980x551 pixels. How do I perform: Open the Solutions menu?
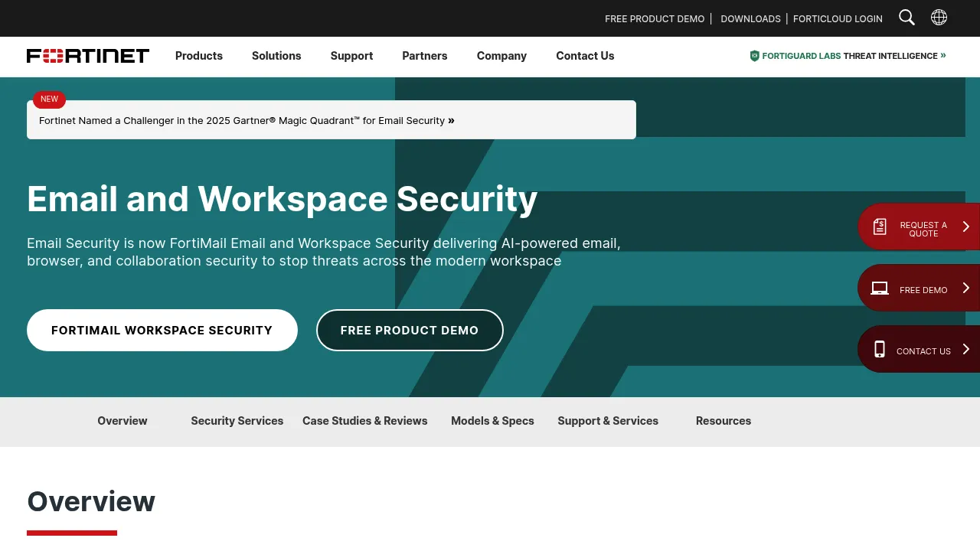(276, 56)
